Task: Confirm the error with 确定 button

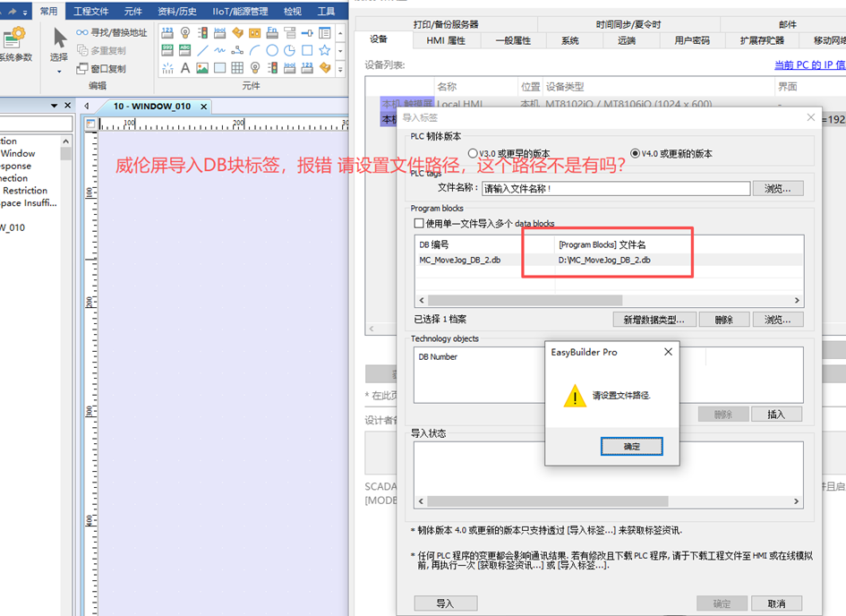Action: [x=631, y=446]
